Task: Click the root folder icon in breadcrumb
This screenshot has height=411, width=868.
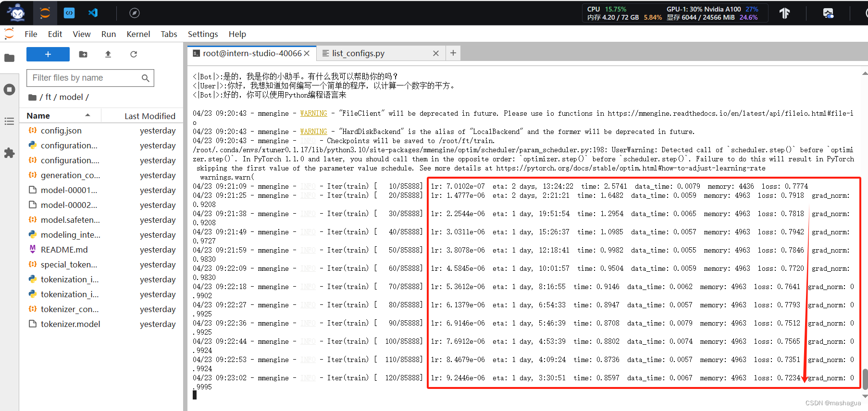Action: (32, 97)
